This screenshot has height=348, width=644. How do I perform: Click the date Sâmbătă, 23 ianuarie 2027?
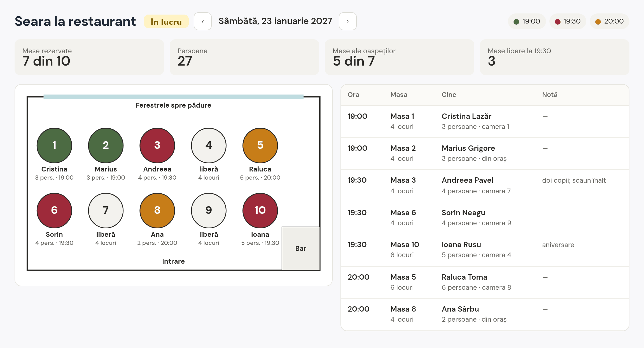pyautogui.click(x=275, y=21)
